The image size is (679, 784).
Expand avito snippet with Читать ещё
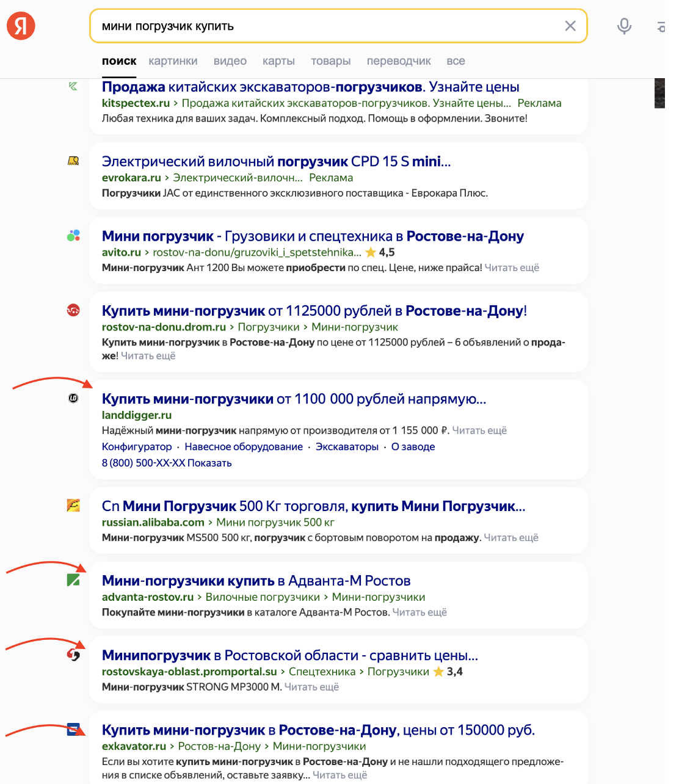tap(512, 267)
